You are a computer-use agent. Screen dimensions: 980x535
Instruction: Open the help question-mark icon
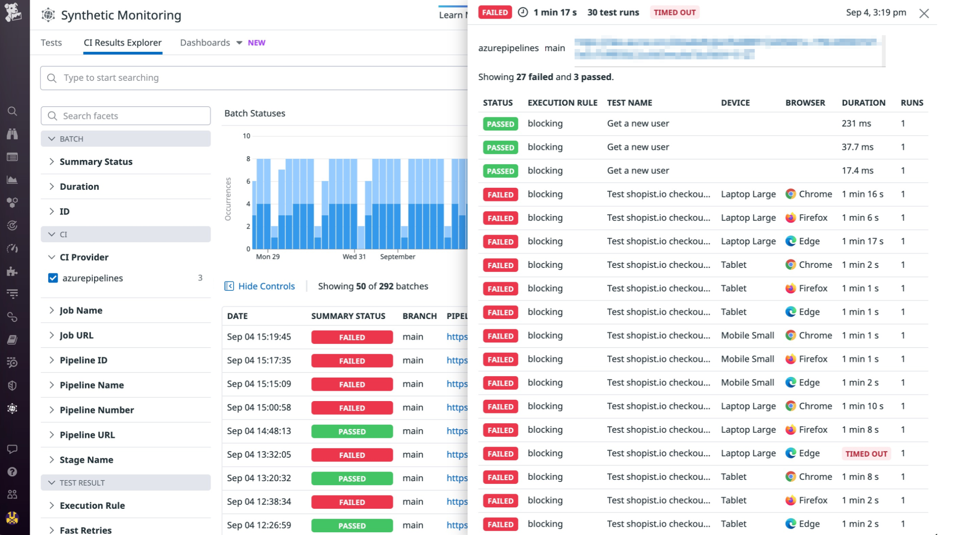pos(12,471)
